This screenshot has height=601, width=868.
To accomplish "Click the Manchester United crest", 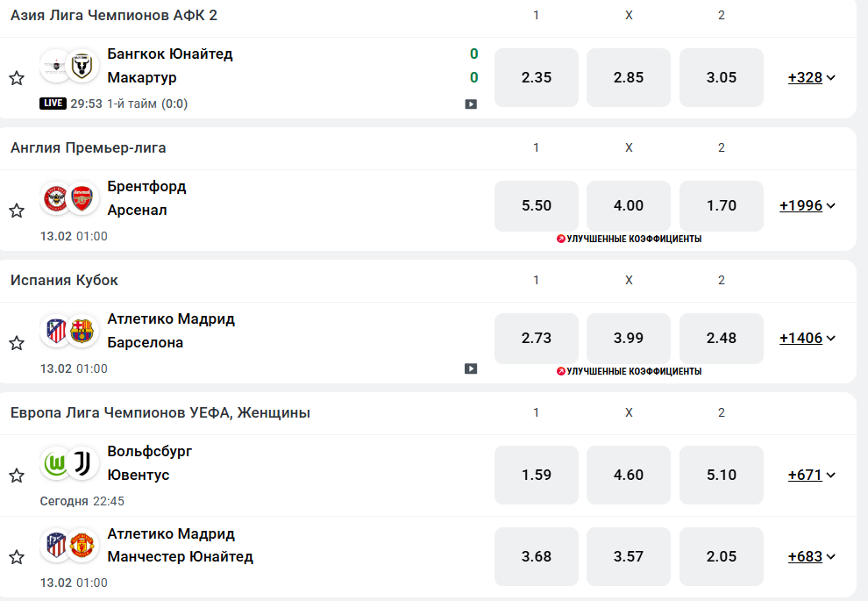I will [82, 546].
